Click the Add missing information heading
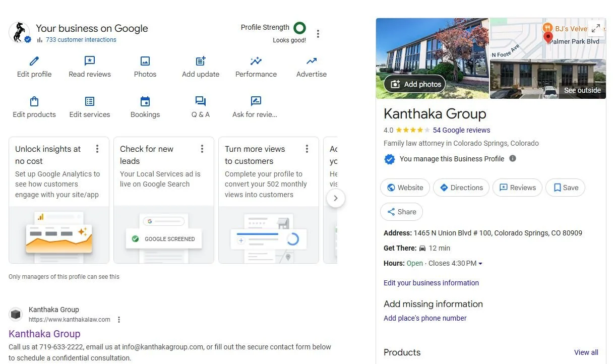 433,304
